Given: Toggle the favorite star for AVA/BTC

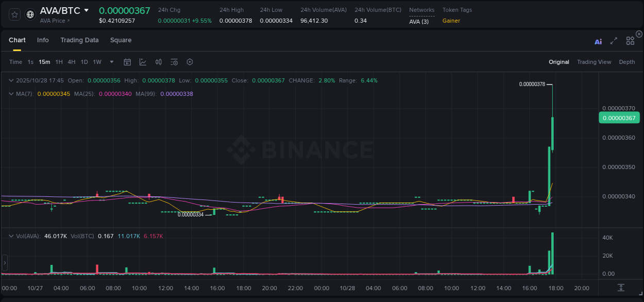Looking at the screenshot, I should pos(14,14).
